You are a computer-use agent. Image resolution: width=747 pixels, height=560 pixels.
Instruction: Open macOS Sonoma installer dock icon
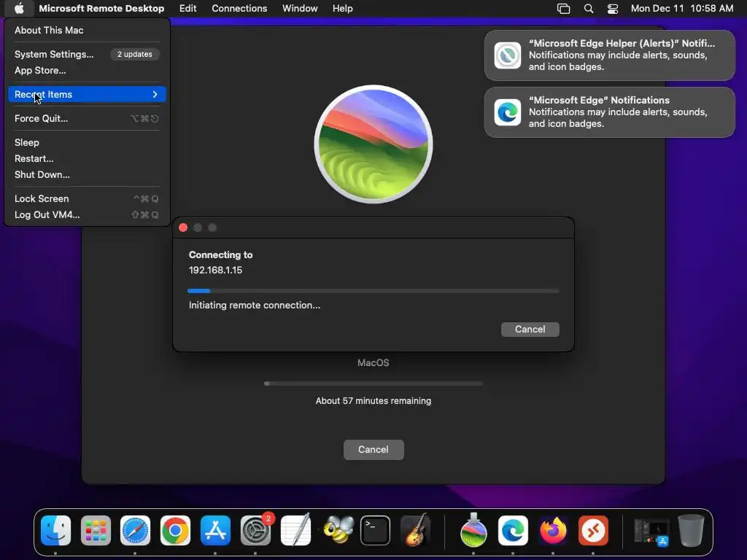point(473,529)
